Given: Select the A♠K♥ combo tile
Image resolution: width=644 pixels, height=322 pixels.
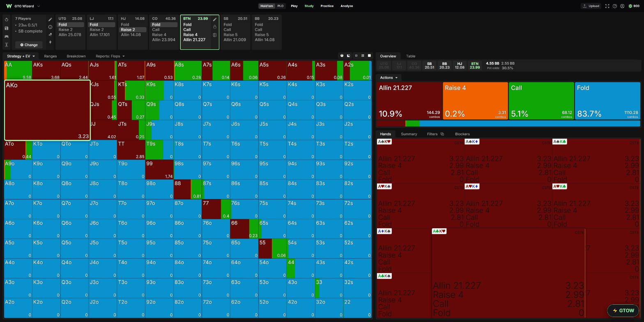Looking at the screenshot, I should [421, 161].
